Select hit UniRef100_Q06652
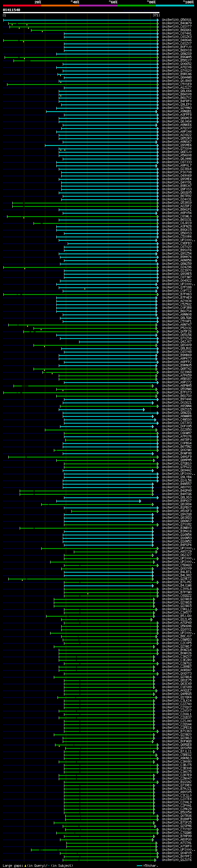The image size is (197, 868). point(177,64)
